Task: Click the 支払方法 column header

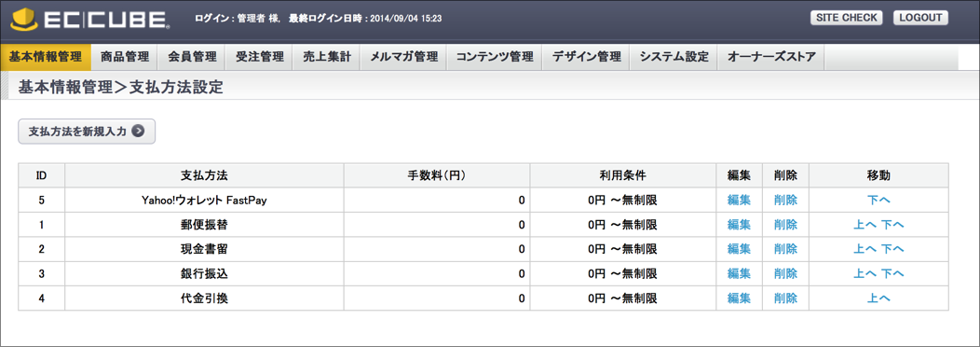Action: pyautogui.click(x=204, y=175)
